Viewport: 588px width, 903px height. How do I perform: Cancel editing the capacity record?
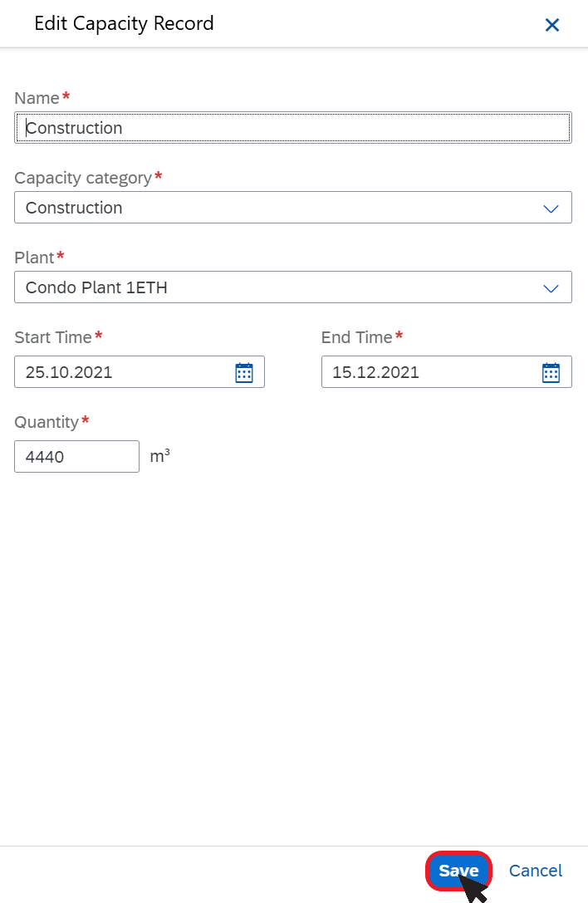[536, 870]
